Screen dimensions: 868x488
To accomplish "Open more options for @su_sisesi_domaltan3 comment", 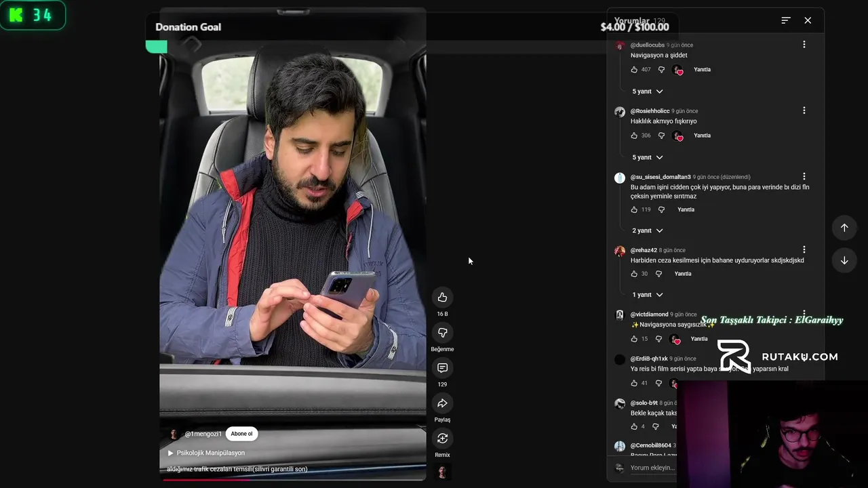I will [804, 177].
